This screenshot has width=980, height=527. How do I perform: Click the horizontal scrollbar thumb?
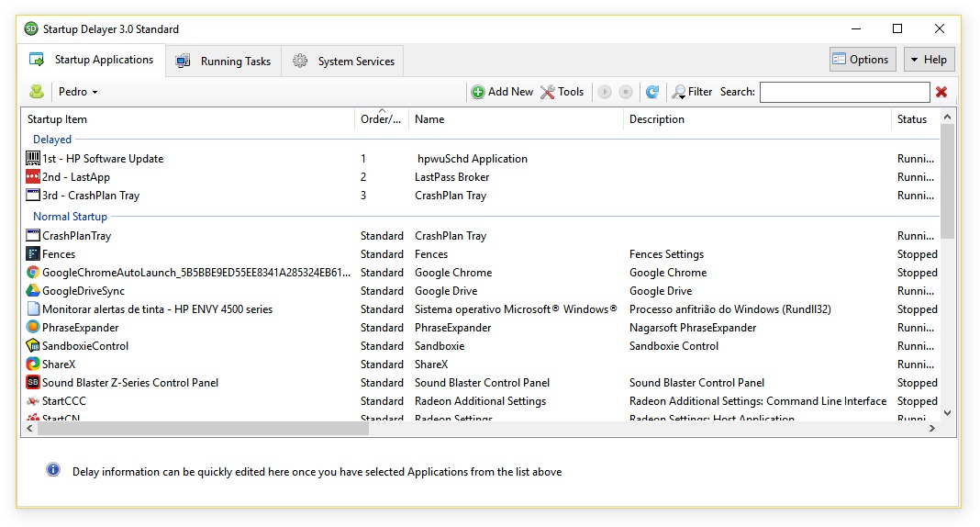click(203, 428)
